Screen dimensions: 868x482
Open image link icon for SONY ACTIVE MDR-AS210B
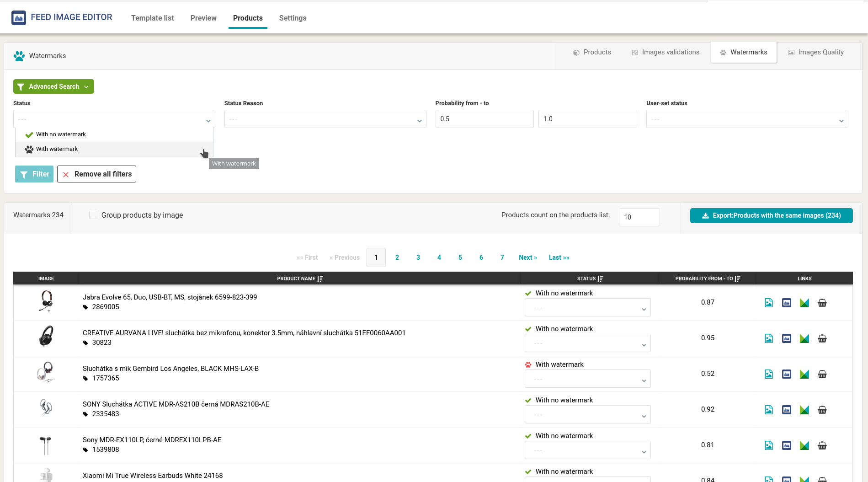(769, 410)
